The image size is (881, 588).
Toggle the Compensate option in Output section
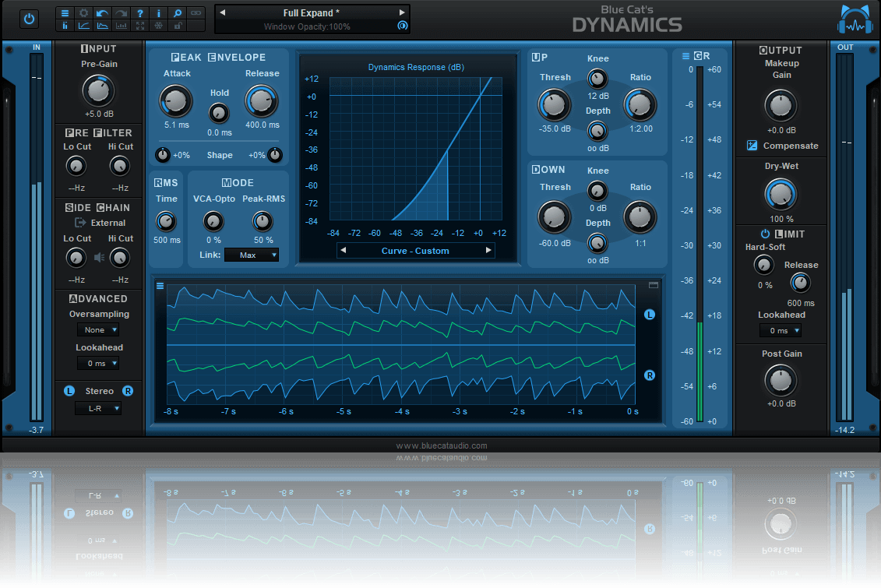click(752, 146)
